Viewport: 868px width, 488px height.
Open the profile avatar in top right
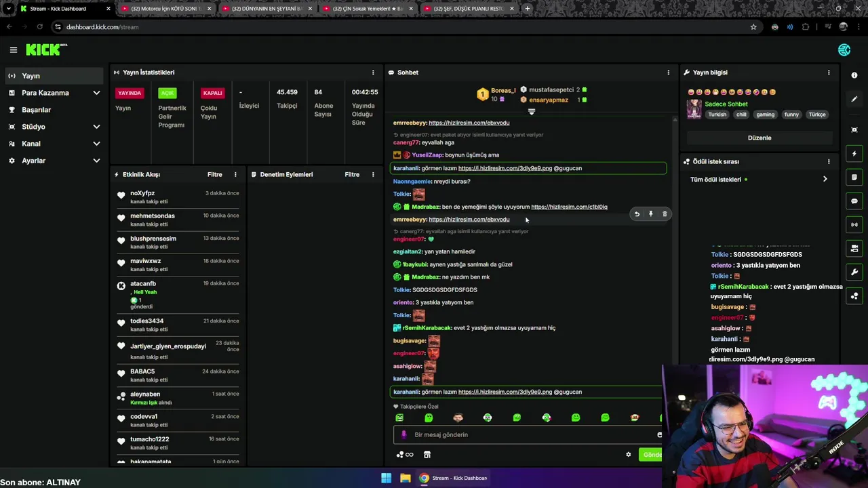(844, 49)
